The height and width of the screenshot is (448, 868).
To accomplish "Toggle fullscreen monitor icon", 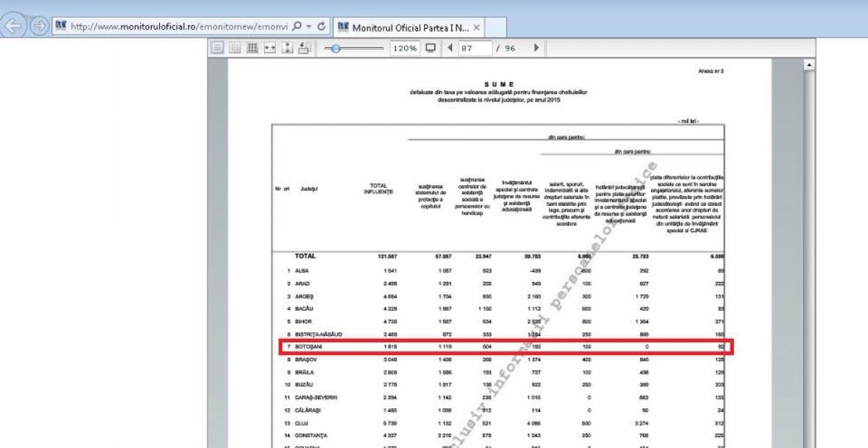I will [x=431, y=48].
